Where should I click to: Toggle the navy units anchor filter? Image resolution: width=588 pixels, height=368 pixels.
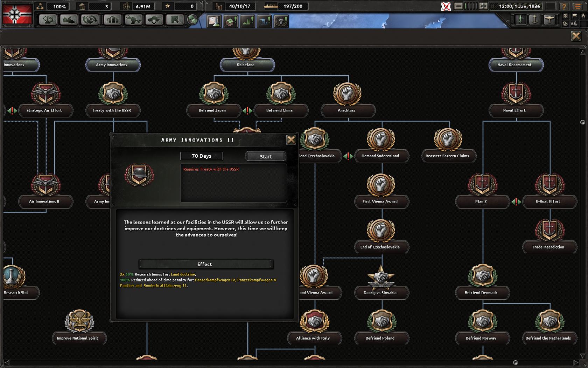click(x=535, y=20)
